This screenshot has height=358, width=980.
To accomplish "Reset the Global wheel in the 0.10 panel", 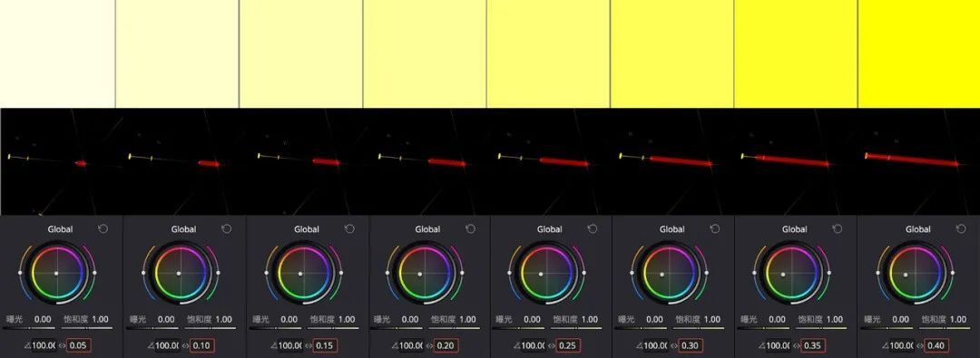I will click(x=226, y=229).
